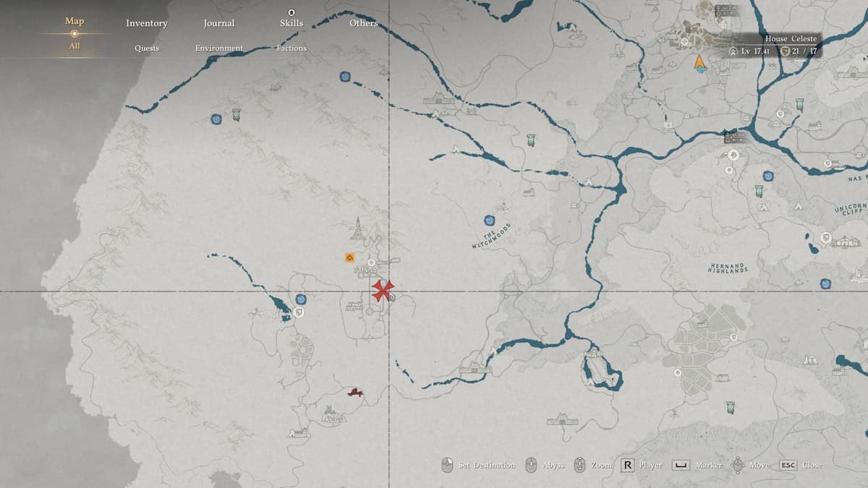Close the map with ESC button
Screen dimensions: 868x488
click(x=788, y=465)
